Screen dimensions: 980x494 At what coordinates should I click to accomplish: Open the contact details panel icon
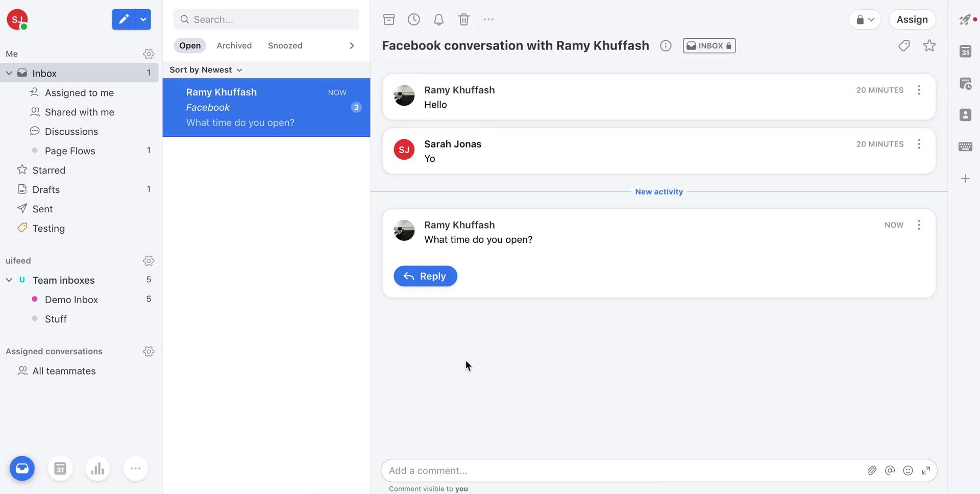tap(965, 115)
